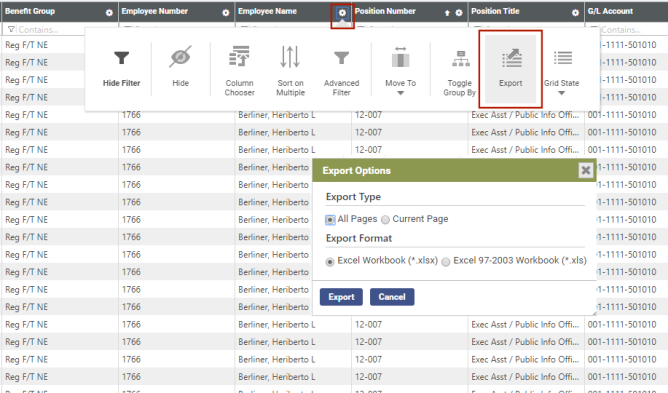Image resolution: width=668 pixels, height=393 pixels.
Task: Open Benefit Group column gear menu
Action: (x=109, y=13)
